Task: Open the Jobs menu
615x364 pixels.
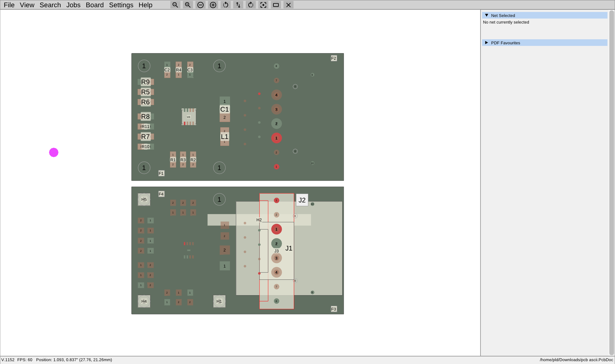Action: (73, 5)
